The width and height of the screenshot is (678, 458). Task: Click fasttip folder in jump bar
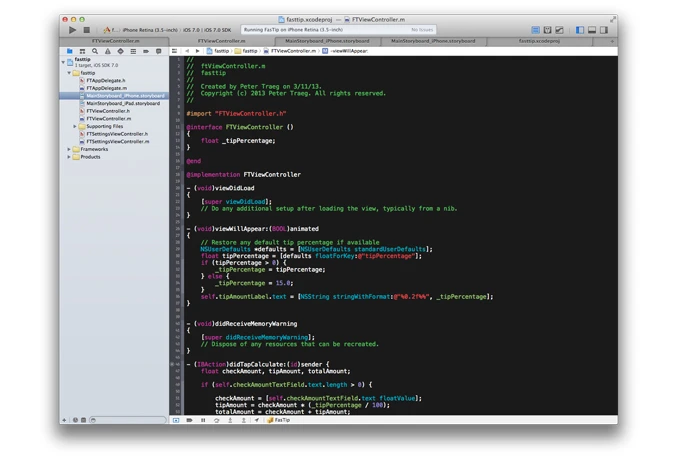[246, 51]
